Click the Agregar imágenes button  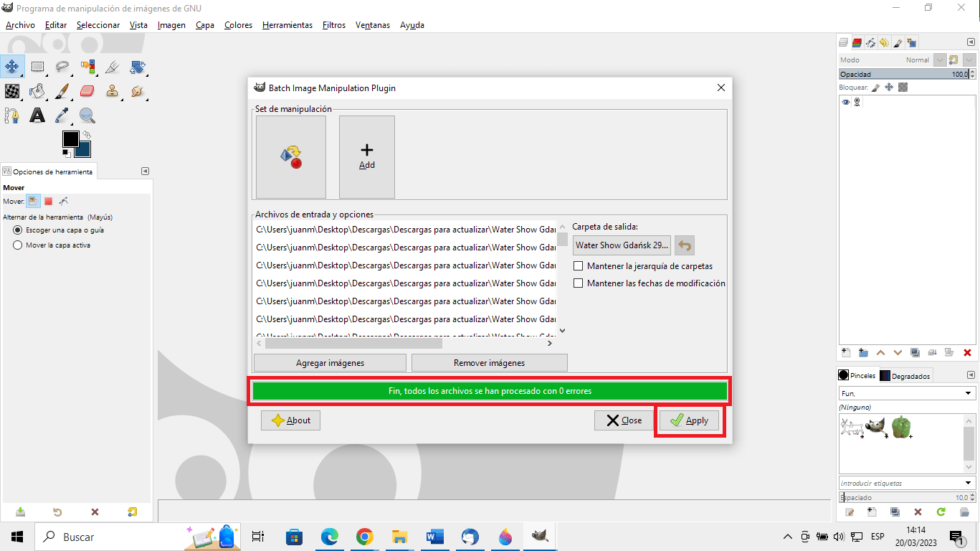point(330,363)
